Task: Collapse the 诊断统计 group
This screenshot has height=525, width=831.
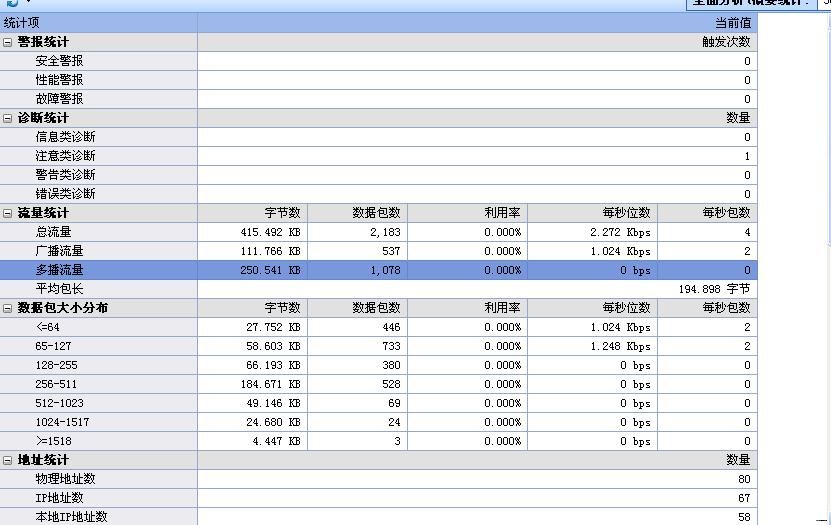Action: click(8, 118)
